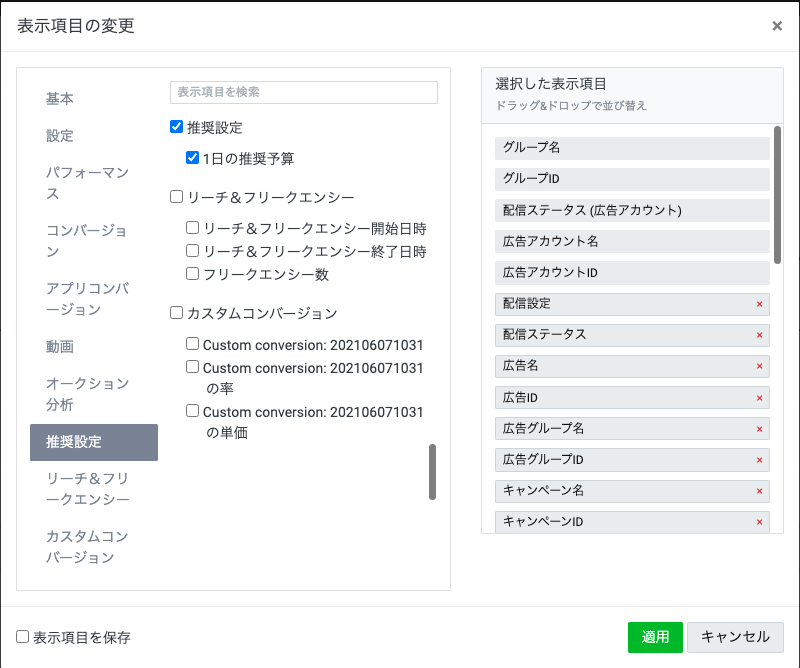Viewport: 800px width, 668px height.
Task: Remove キャンペーン名 from selected items
Action: [x=759, y=491]
